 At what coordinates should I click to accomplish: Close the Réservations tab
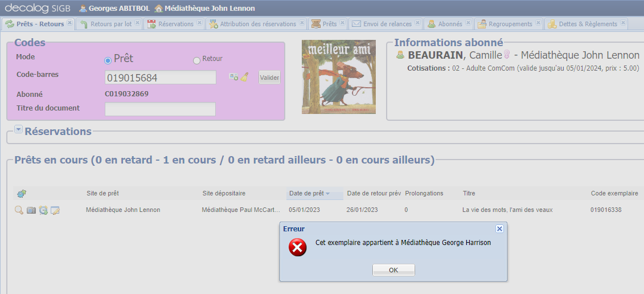coord(199,23)
